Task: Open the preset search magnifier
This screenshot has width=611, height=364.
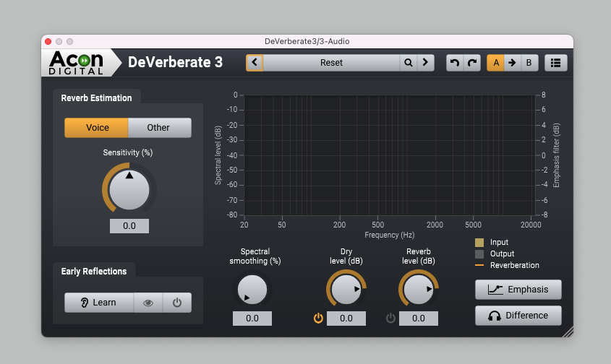Action: (409, 63)
